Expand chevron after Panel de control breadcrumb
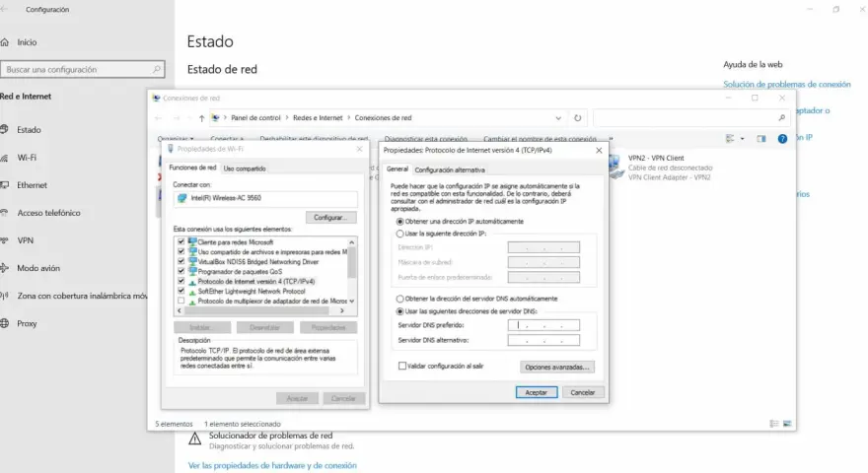The image size is (868, 473). (287, 118)
